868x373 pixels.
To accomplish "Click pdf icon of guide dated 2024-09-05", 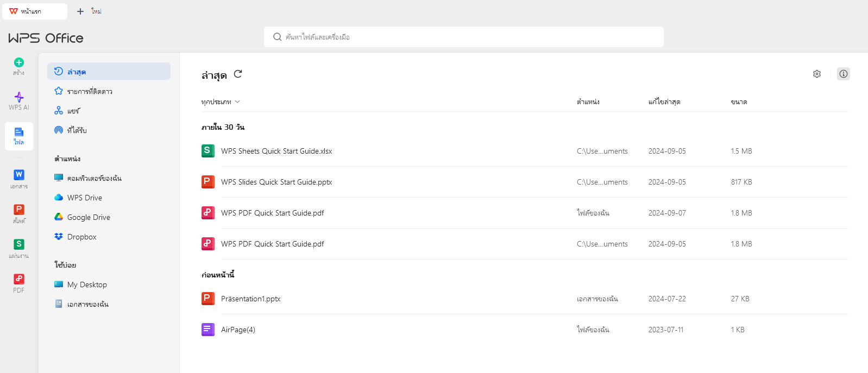I will click(208, 244).
